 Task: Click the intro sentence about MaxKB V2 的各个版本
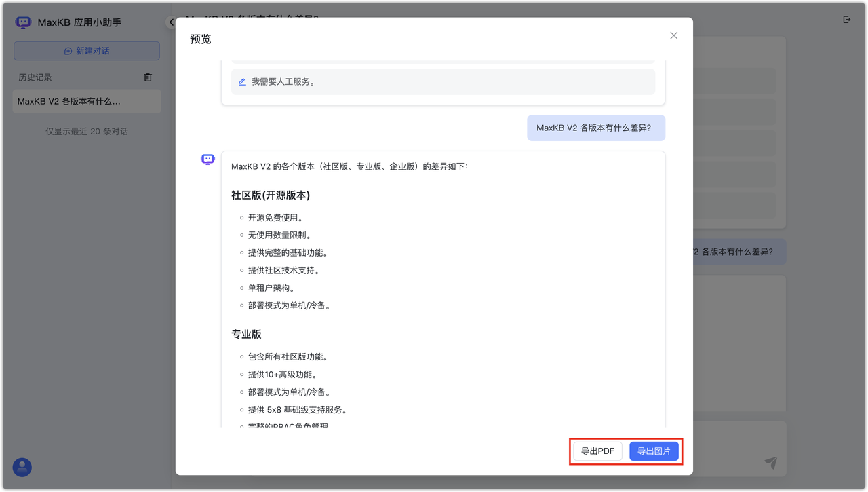pos(349,166)
